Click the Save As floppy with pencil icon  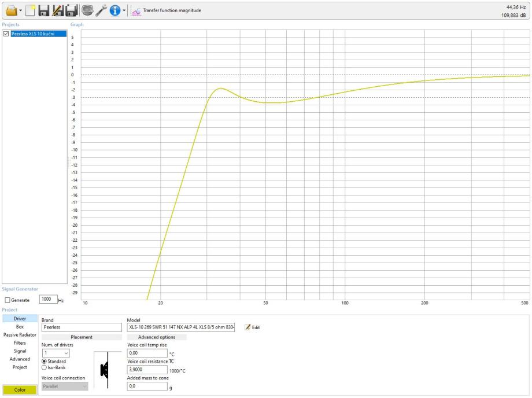tap(58, 10)
